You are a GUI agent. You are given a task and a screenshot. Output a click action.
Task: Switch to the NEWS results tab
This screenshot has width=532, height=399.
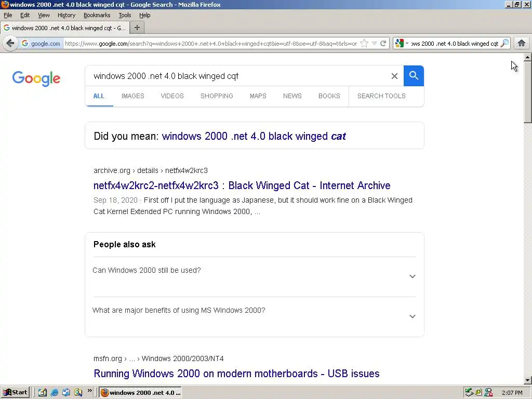click(292, 96)
